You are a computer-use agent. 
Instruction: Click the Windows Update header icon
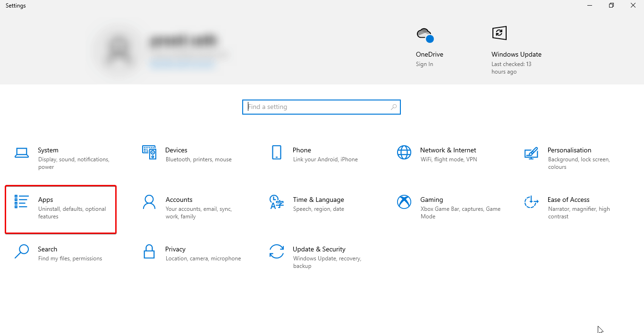tap(500, 33)
